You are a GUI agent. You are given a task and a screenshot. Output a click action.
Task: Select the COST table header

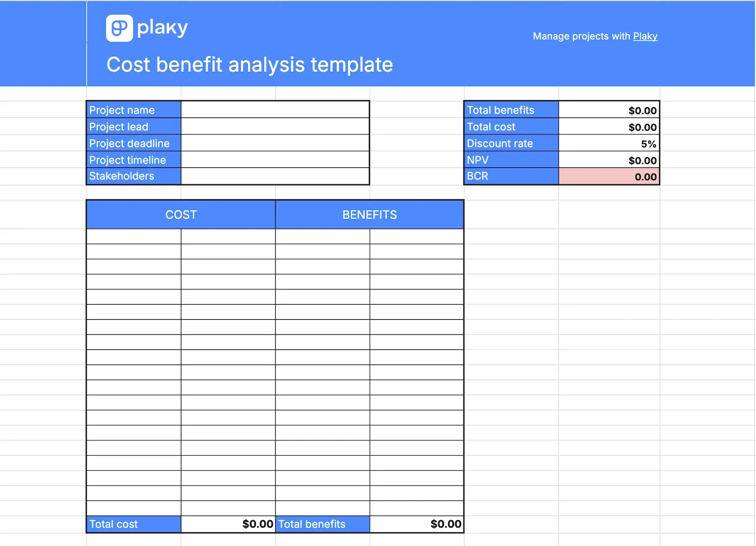(x=181, y=214)
